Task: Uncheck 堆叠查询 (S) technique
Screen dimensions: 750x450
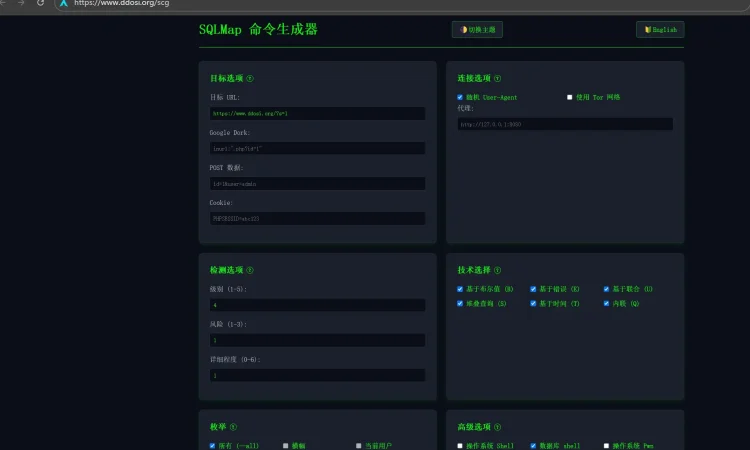Action: [x=460, y=303]
